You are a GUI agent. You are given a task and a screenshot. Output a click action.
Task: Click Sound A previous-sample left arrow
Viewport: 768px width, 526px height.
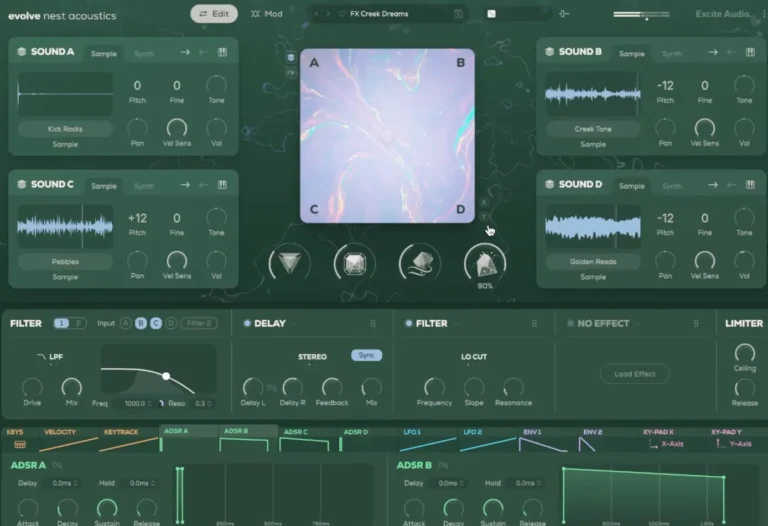[x=204, y=52]
